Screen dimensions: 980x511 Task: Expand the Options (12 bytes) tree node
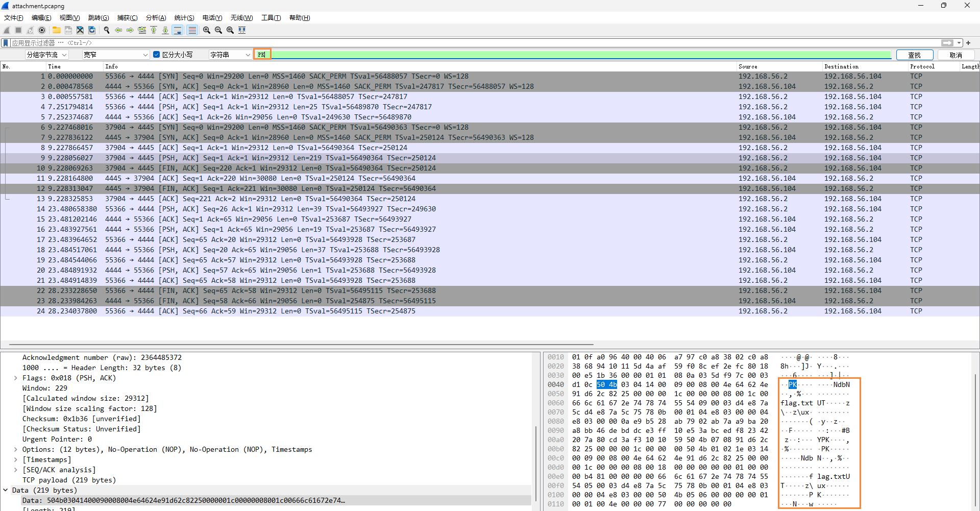tap(16, 450)
